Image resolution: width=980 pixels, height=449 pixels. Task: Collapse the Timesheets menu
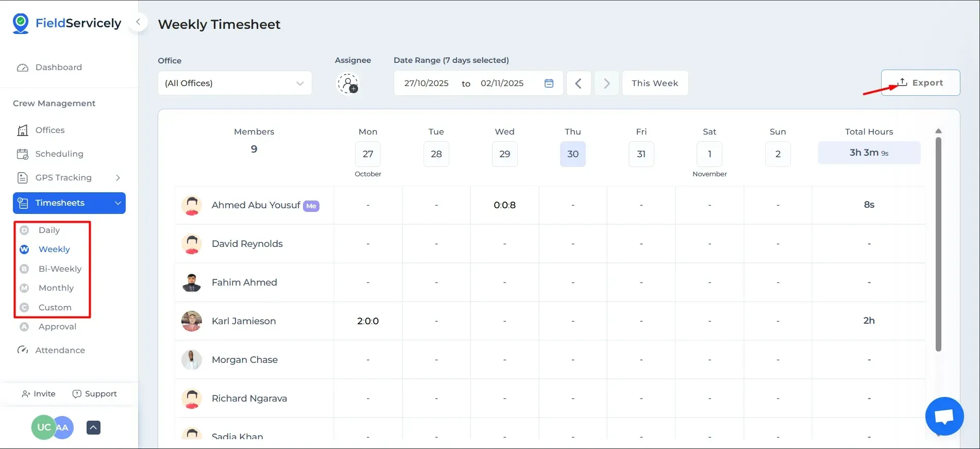118,203
